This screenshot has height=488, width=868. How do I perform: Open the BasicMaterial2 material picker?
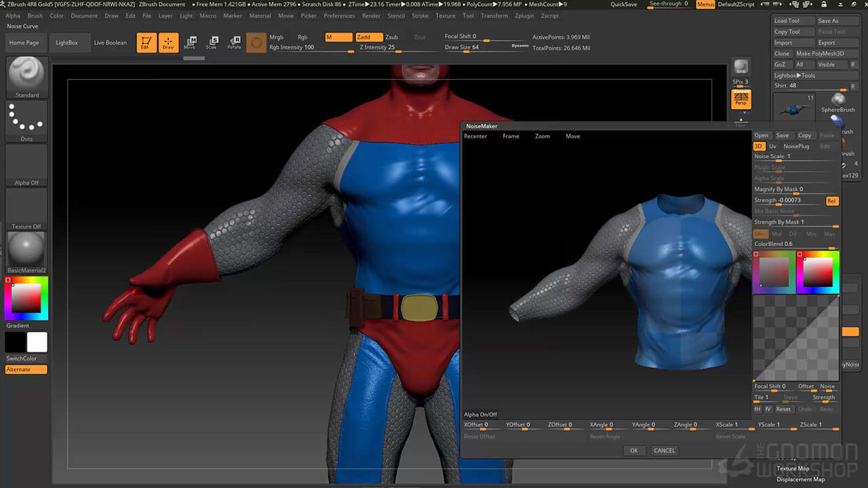pyautogui.click(x=27, y=252)
